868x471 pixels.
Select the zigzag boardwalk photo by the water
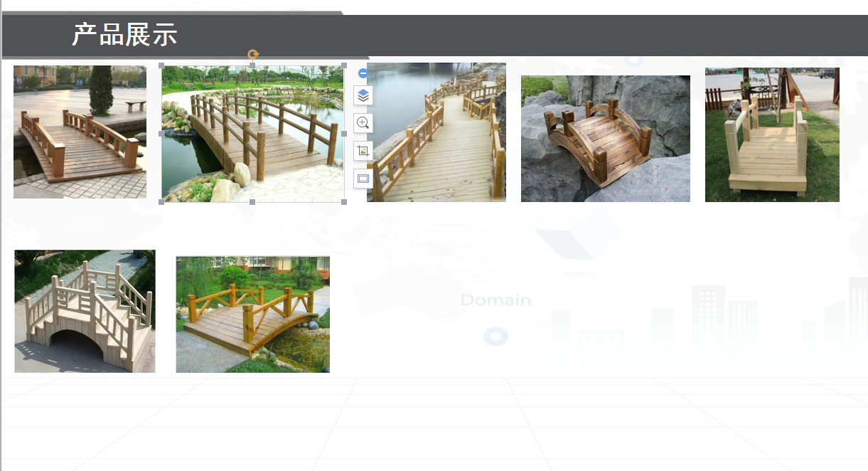point(436,132)
